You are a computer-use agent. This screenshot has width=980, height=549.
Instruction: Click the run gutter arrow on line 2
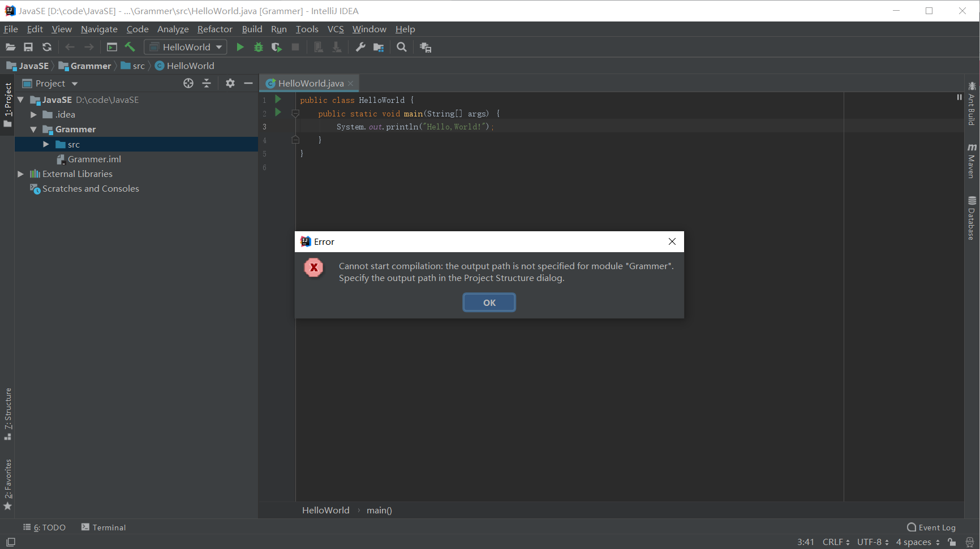coord(278,113)
